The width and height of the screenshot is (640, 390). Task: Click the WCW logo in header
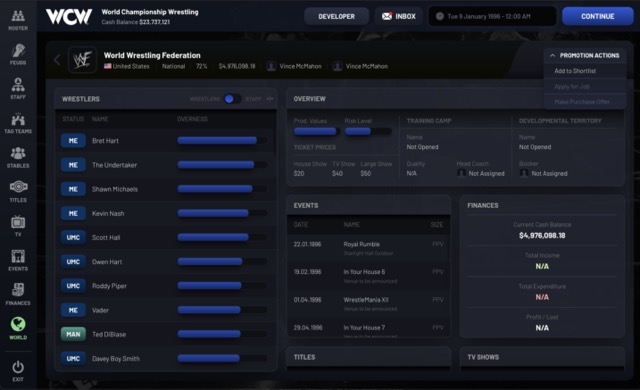(x=69, y=17)
